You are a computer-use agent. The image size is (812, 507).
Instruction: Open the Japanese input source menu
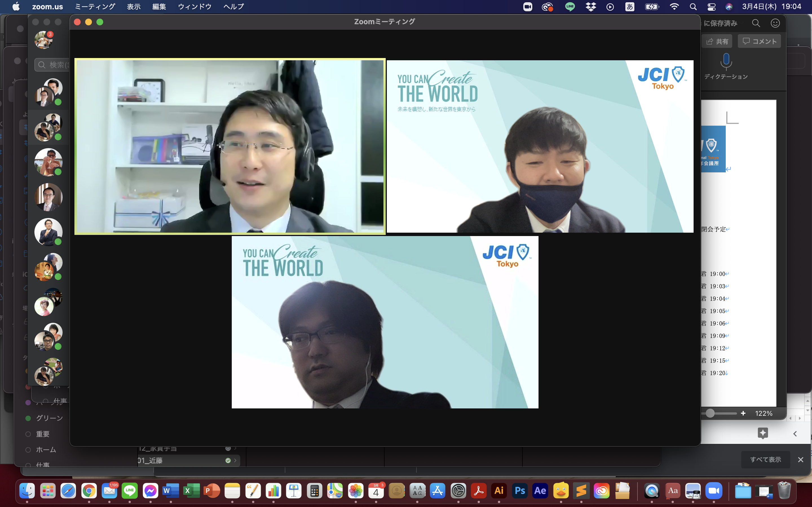tap(630, 7)
